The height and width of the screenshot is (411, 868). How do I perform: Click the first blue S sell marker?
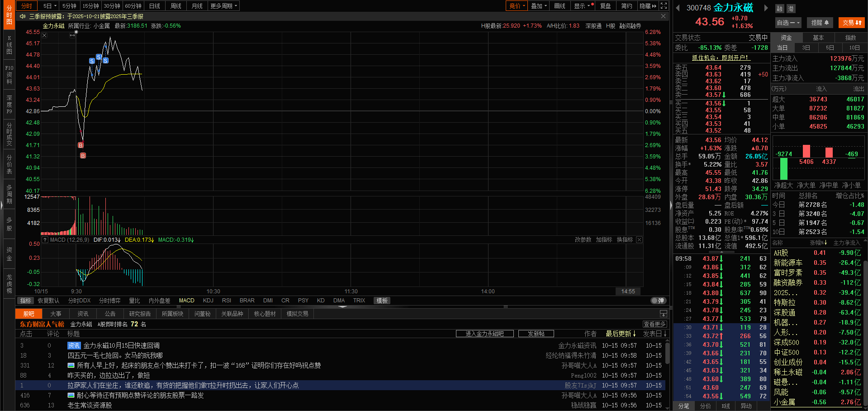(92, 61)
